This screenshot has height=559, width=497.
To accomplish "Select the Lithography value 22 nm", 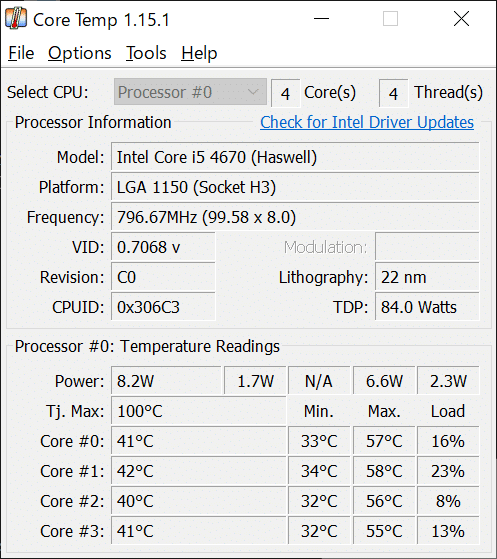I will point(427,276).
